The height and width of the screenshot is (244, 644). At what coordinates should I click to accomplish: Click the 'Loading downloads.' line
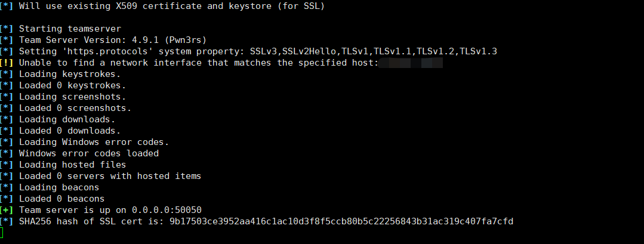coord(67,119)
